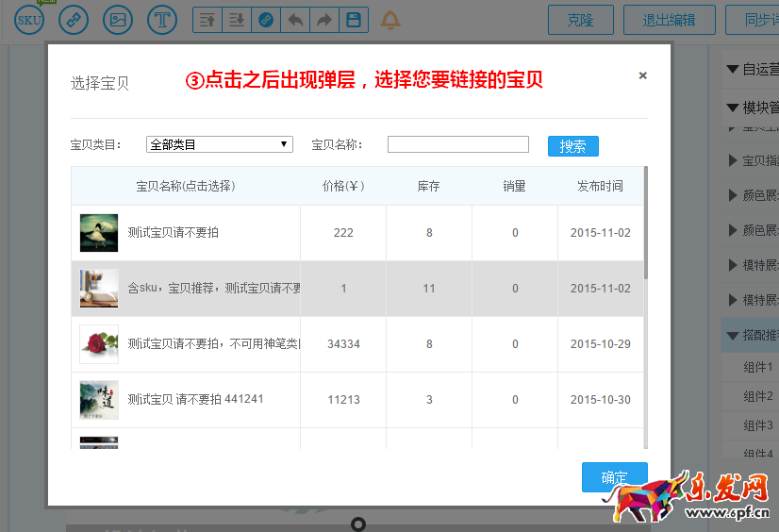Select the image tool icon
The height and width of the screenshot is (532, 779).
[x=118, y=19]
